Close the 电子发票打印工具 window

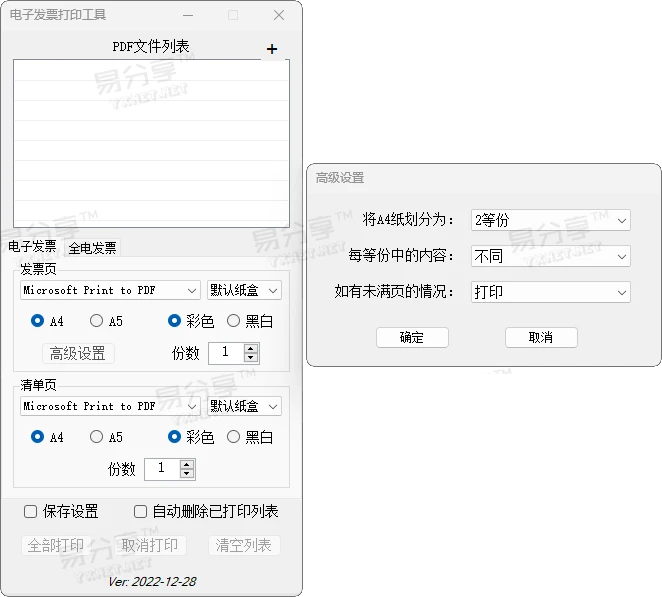279,15
